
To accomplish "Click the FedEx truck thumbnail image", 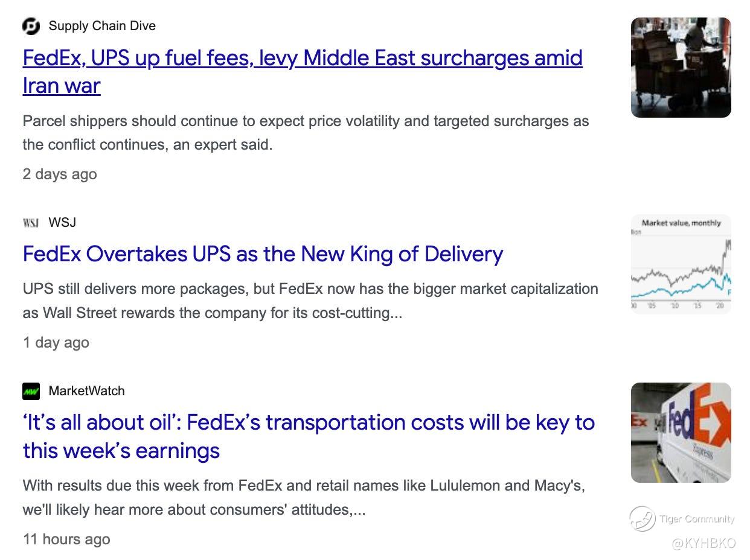I will 681,433.
